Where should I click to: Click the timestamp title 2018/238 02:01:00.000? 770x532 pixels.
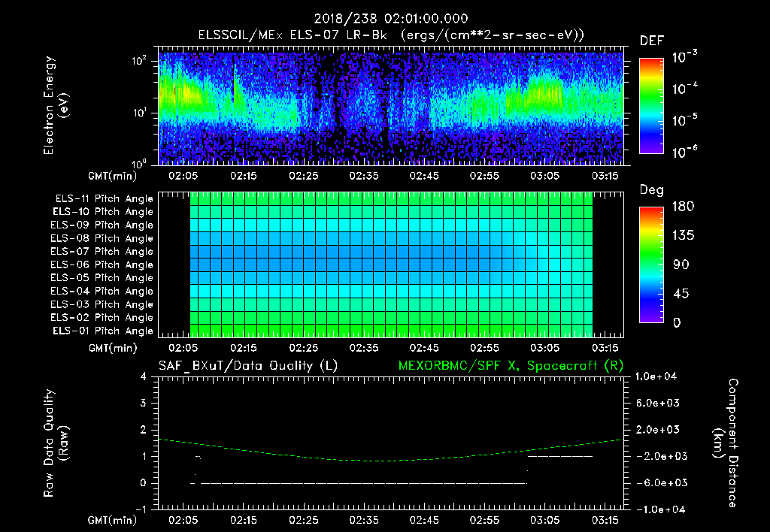pos(391,19)
